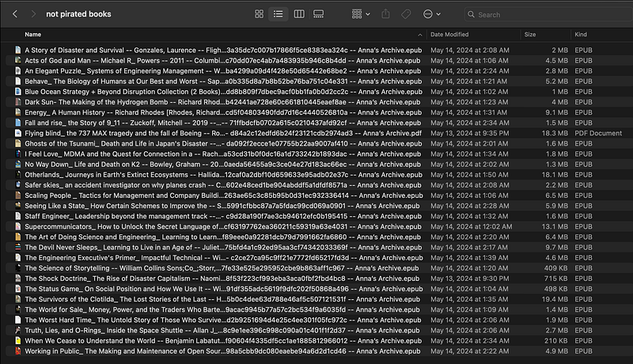This screenshot has height=364, width=633.
Task: Select 'The Science of Storytelling' file
Action: coord(222,268)
